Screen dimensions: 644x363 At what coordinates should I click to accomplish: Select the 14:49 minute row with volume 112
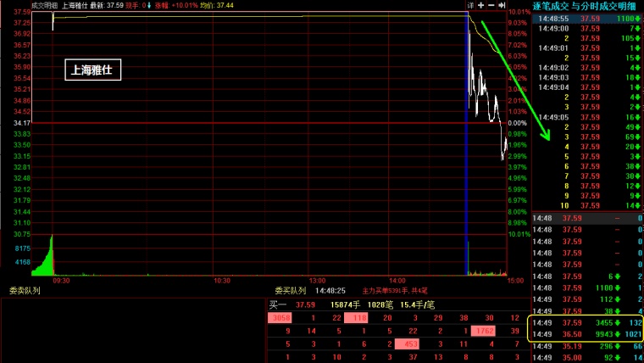click(588, 299)
